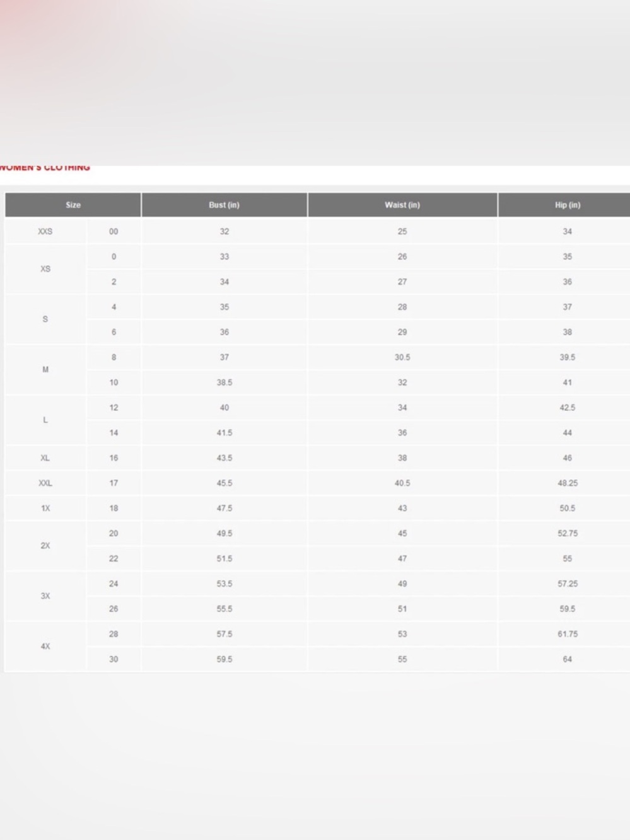
Task: Click hip value 50.5
Action: pyautogui.click(x=568, y=509)
